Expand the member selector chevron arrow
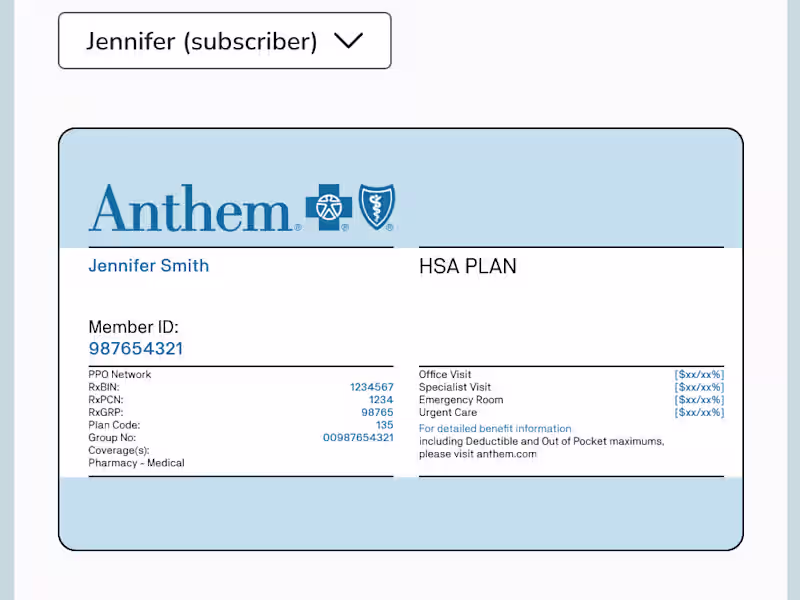This screenshot has width=800, height=600. [x=349, y=41]
